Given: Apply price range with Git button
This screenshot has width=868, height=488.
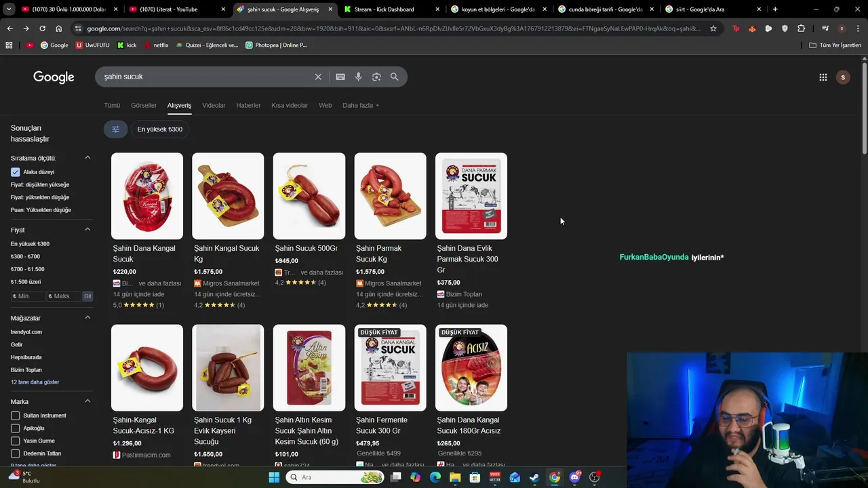Looking at the screenshot, I should 87,296.
